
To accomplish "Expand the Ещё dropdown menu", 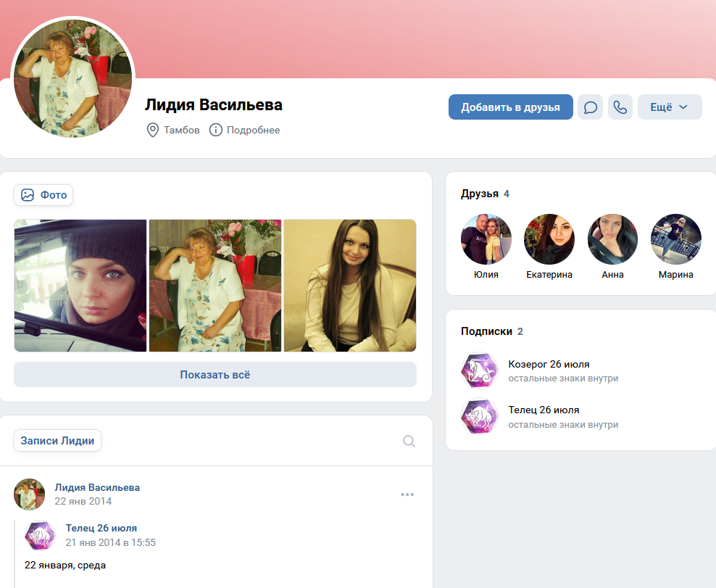I will [670, 107].
